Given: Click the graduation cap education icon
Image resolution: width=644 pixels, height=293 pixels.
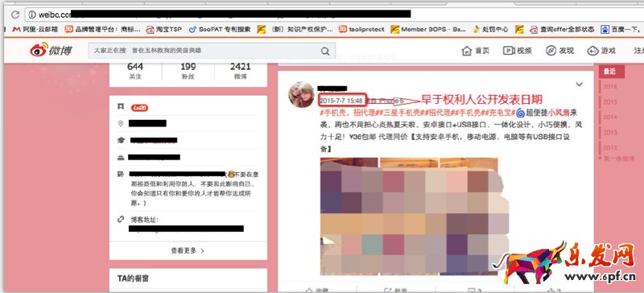Looking at the screenshot, I should (x=121, y=140).
